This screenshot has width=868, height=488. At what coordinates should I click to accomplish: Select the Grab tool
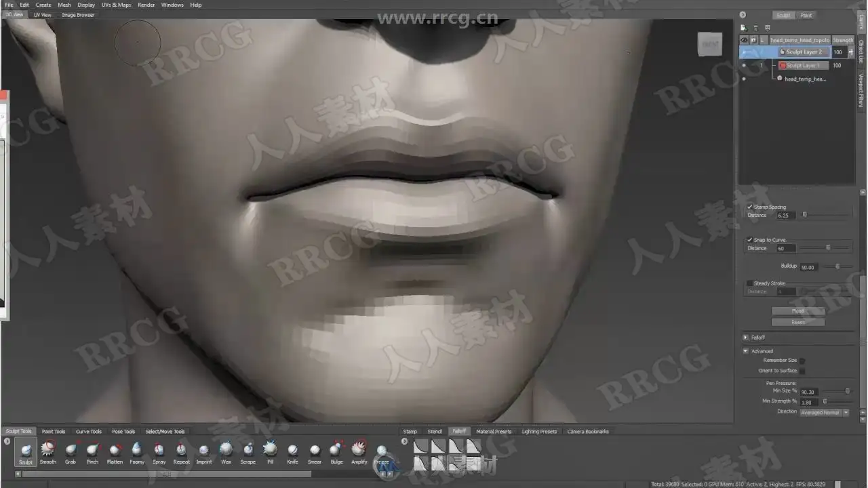click(71, 452)
